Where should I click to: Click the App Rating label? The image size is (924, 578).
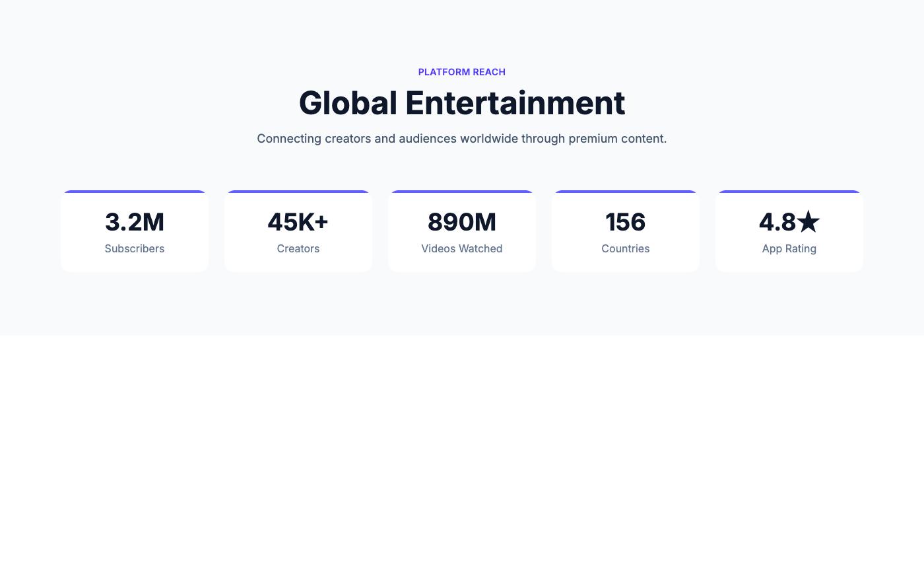pos(789,249)
